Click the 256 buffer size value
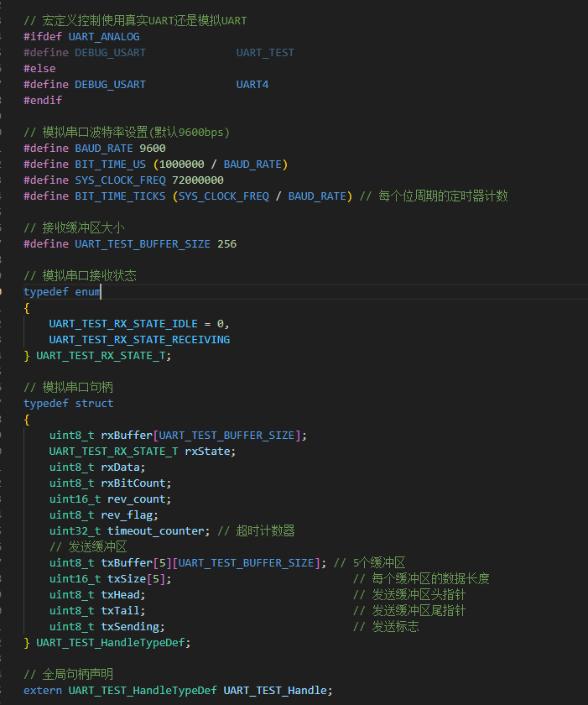Viewport: 588px width, 705px height. click(226, 244)
